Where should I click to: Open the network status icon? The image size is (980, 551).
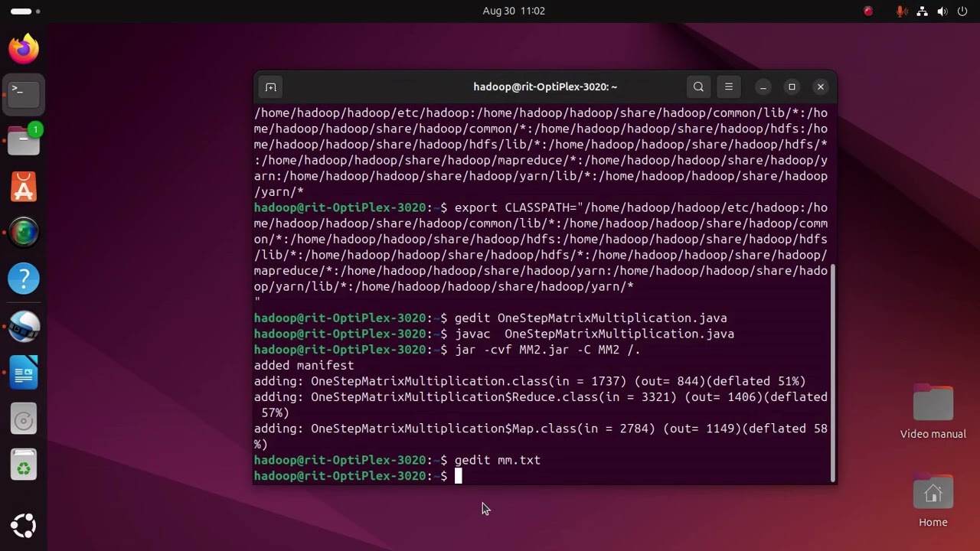pyautogui.click(x=922, y=11)
